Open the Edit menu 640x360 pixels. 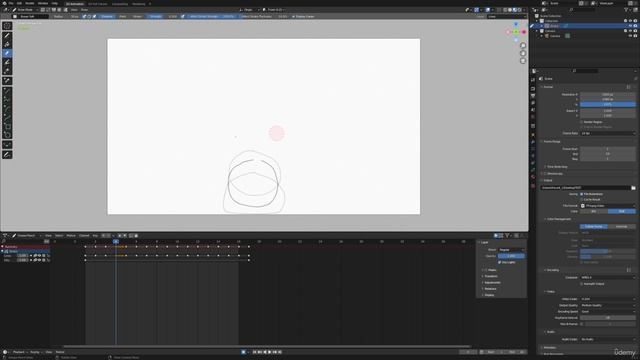point(19,3)
